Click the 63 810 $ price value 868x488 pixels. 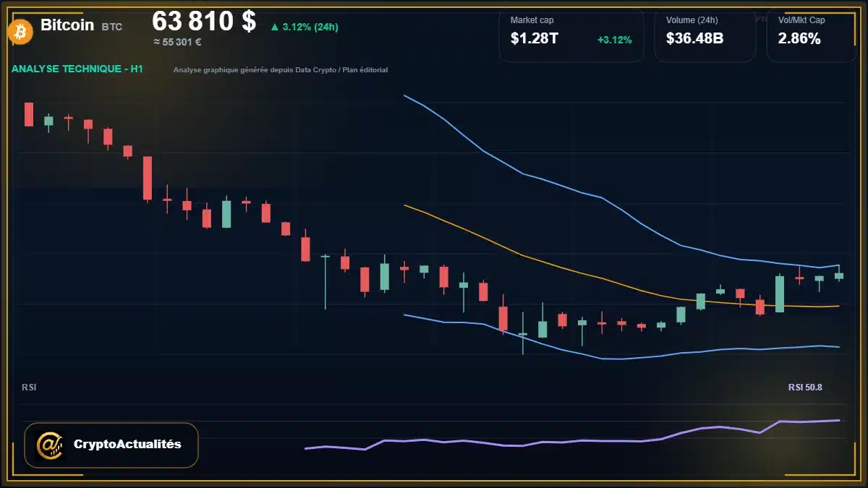204,22
